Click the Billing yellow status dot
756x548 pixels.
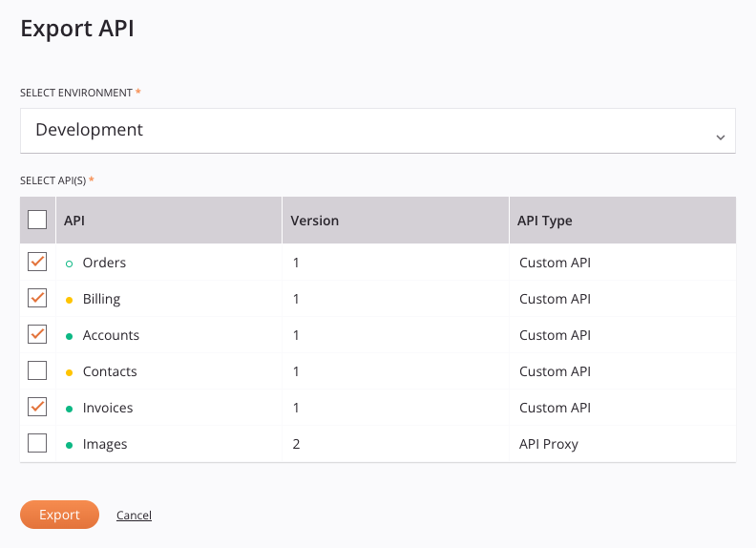pos(69,300)
